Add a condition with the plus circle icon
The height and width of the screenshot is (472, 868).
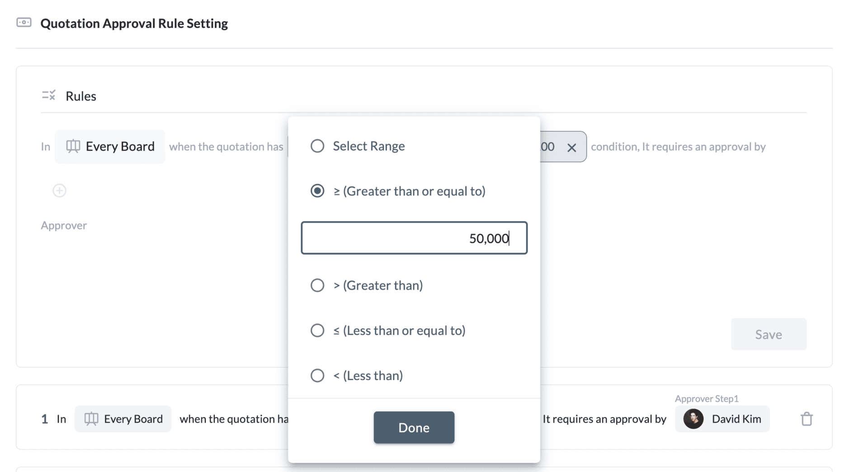pyautogui.click(x=59, y=191)
